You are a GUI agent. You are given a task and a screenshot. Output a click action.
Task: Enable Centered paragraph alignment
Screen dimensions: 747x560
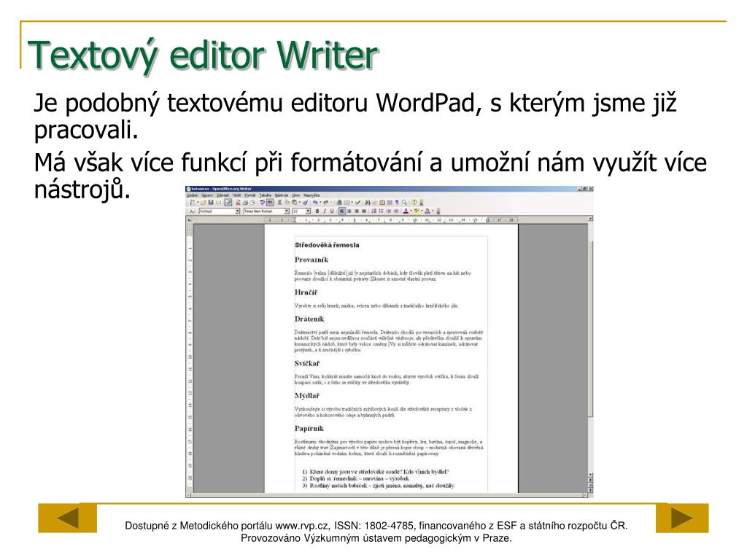(x=349, y=211)
